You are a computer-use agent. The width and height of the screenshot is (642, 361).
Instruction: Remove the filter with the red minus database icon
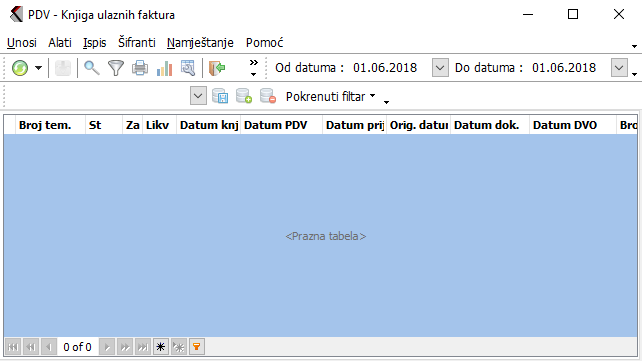click(x=268, y=97)
